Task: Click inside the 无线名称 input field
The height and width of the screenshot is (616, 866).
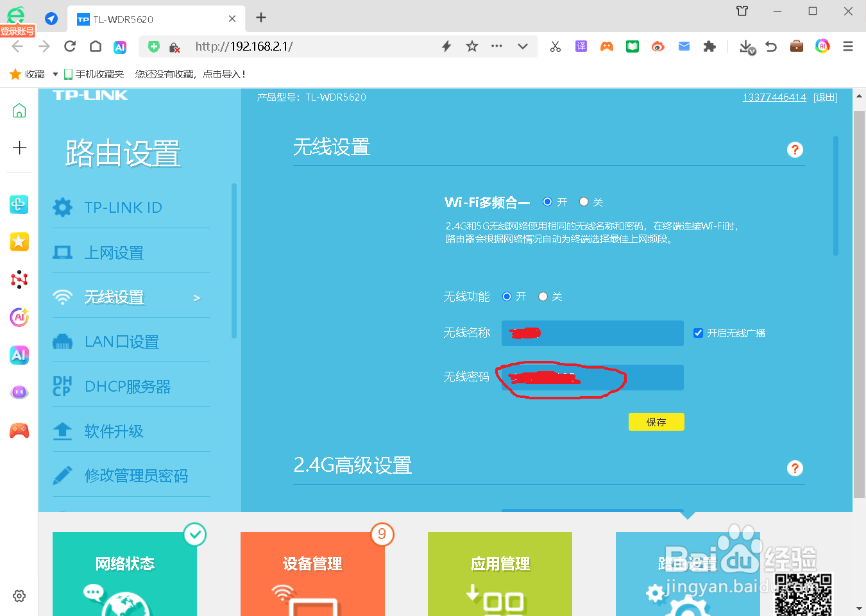Action: click(x=591, y=333)
